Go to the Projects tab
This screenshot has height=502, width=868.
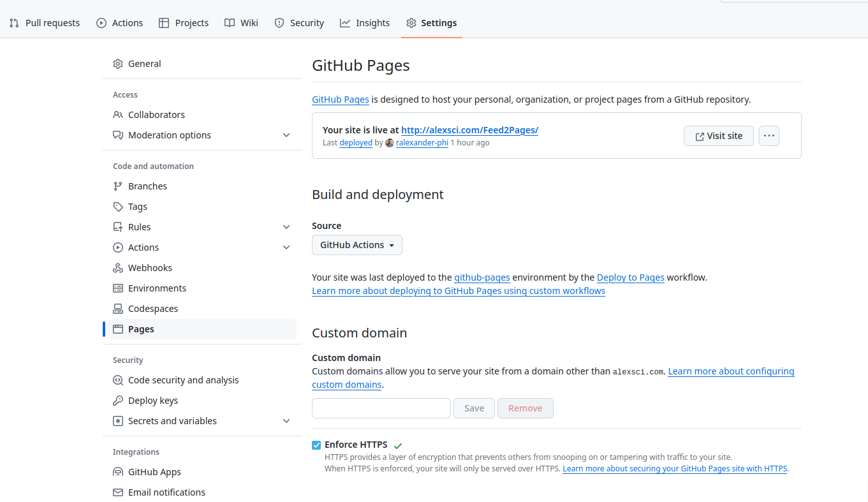coord(184,23)
